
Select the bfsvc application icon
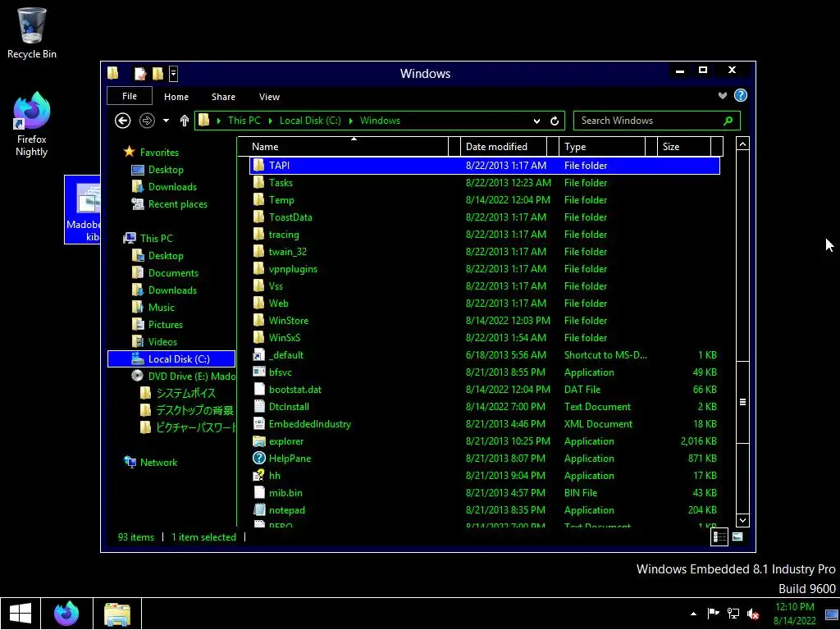(259, 372)
